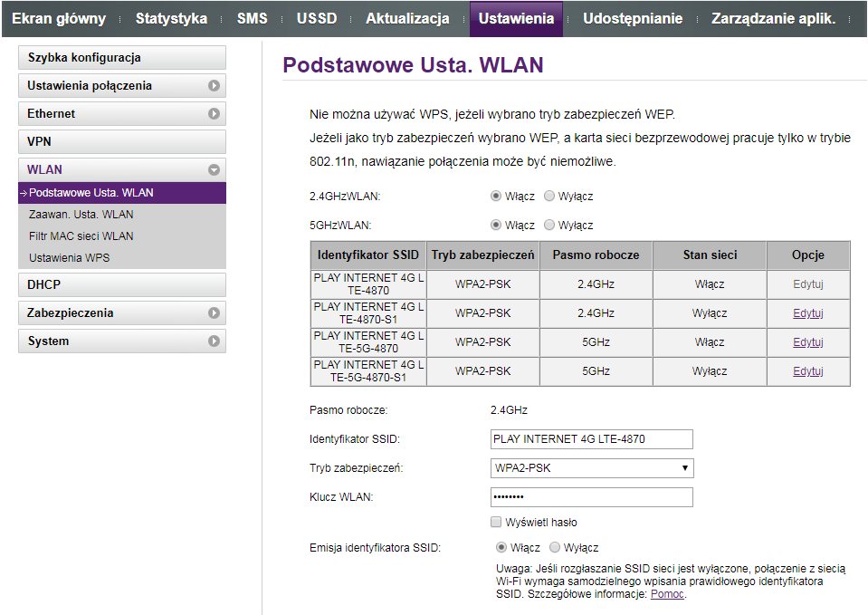Click the Identyfikator SSID text field
Image resolution: width=868 pixels, height=615 pixels.
pos(591,439)
